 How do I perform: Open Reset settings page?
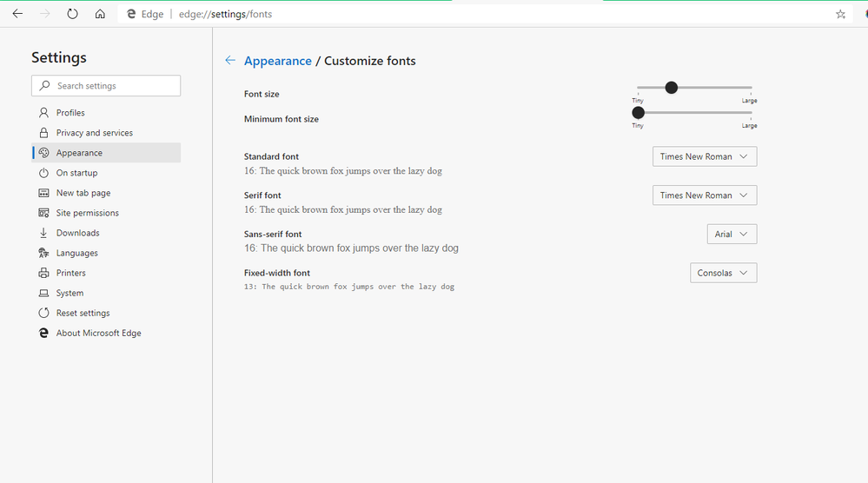pyautogui.click(x=106, y=313)
